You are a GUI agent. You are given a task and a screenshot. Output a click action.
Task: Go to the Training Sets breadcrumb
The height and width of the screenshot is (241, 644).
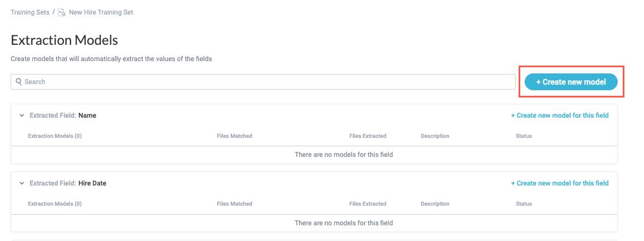tap(30, 12)
